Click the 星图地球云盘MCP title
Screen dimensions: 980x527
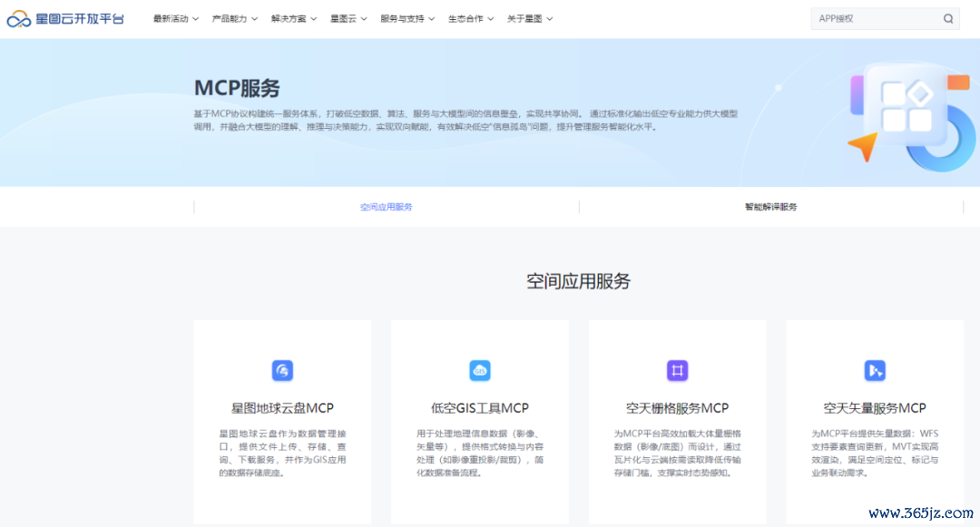coord(282,408)
